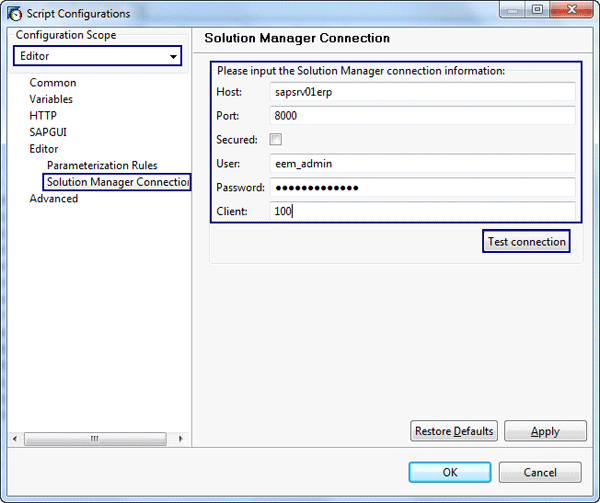Viewport: 600px width, 503px height.
Task: Toggle the Secured checkbox
Action: coord(277,139)
